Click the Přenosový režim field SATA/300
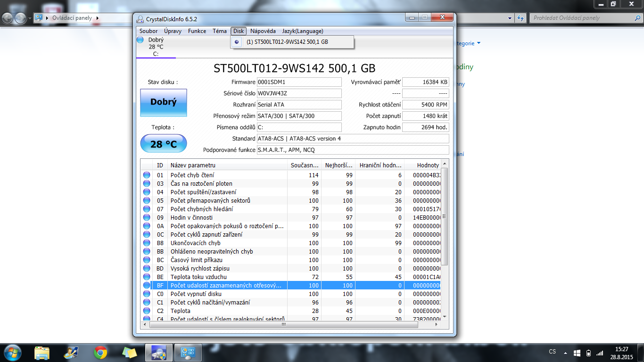 299,116
